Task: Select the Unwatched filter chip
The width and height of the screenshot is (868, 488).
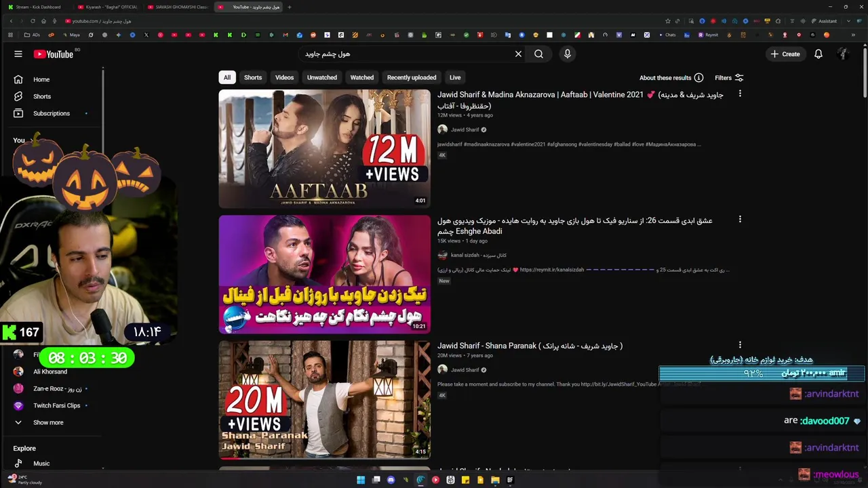Action: [x=322, y=77]
